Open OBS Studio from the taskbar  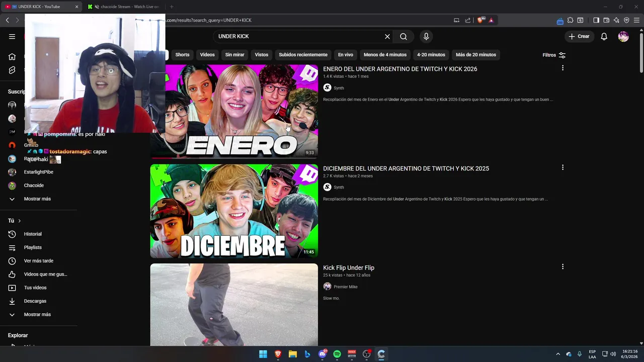click(366, 354)
